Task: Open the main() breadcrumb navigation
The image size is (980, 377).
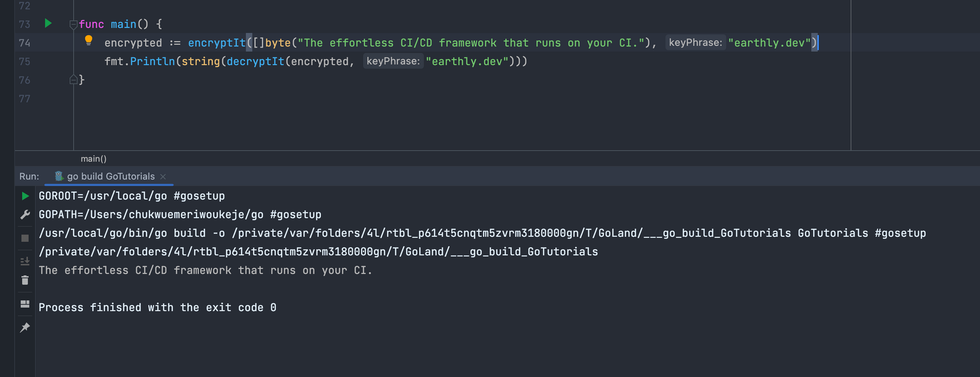Action: (93, 158)
